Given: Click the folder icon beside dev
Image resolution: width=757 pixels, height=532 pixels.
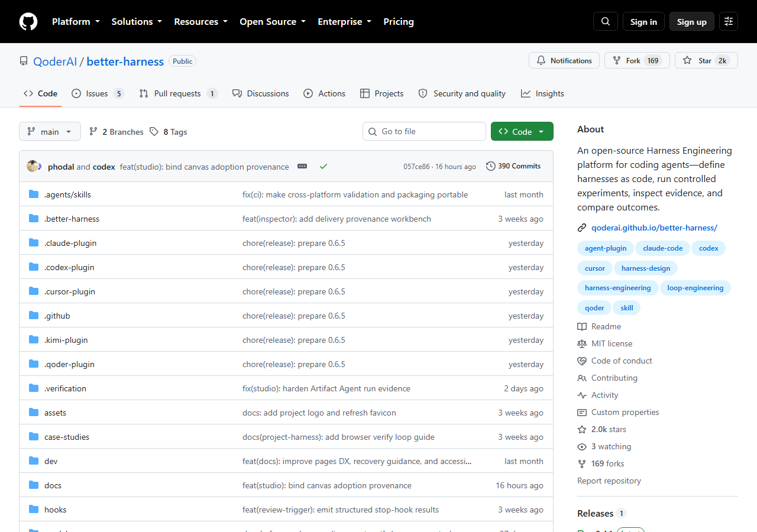Looking at the screenshot, I should pyautogui.click(x=34, y=461).
